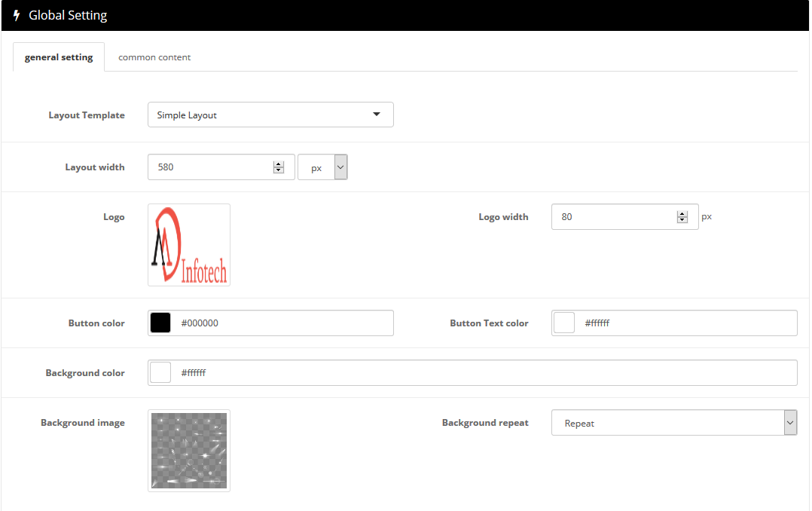Switch to the general setting tab
The image size is (812, 511).
tap(59, 57)
